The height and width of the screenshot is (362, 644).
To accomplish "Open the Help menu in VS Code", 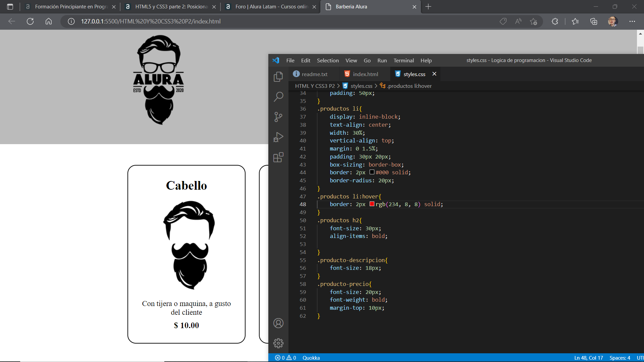I will click(426, 60).
